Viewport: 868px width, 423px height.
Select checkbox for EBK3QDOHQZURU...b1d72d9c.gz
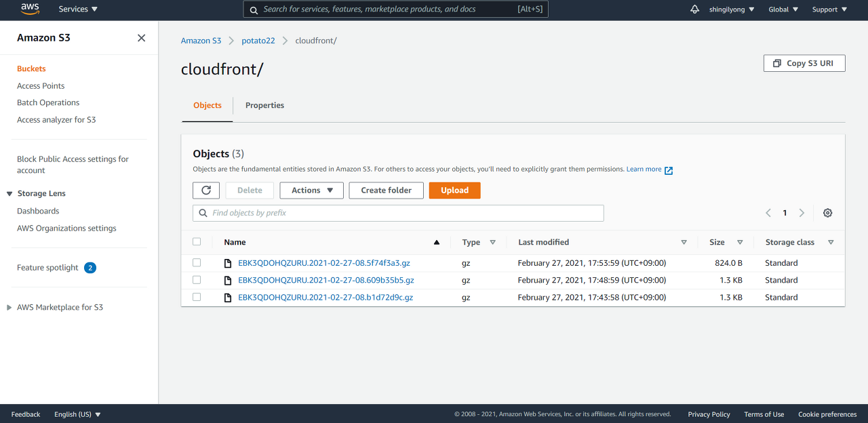tap(197, 297)
